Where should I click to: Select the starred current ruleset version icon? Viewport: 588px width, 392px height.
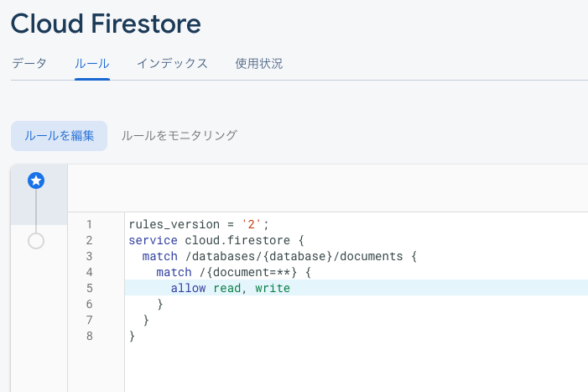click(36, 180)
